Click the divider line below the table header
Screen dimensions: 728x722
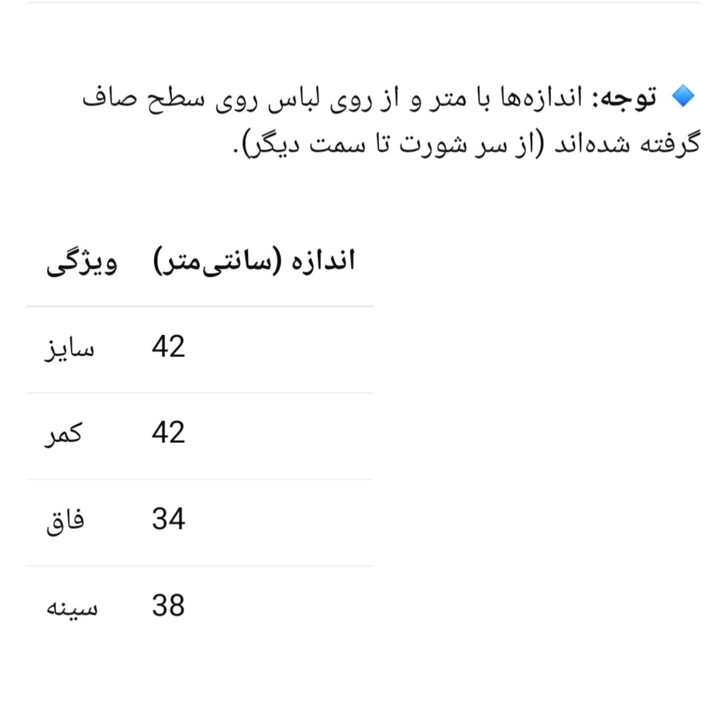pyautogui.click(x=200, y=306)
